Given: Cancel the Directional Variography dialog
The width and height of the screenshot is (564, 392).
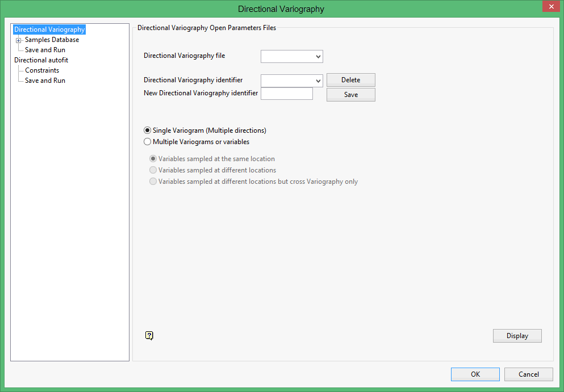Looking at the screenshot, I should pos(528,374).
